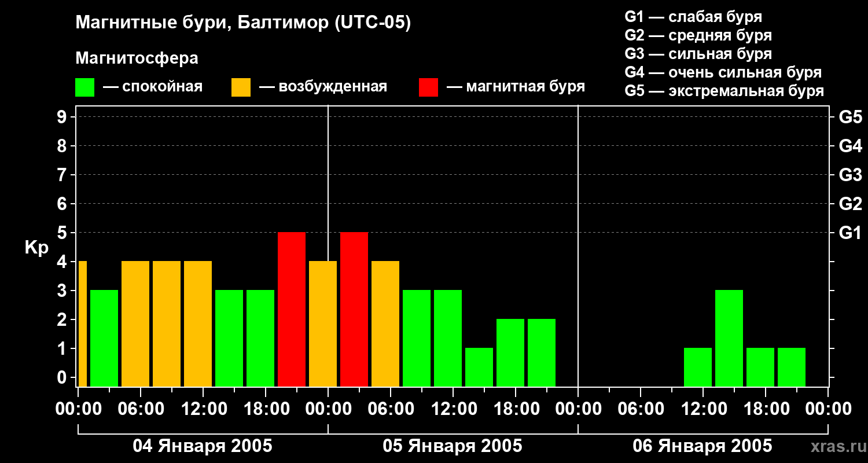Click the orange bar crossing midnight into 05 January
Viewport: 868px width, 463px height.
pyautogui.click(x=323, y=324)
